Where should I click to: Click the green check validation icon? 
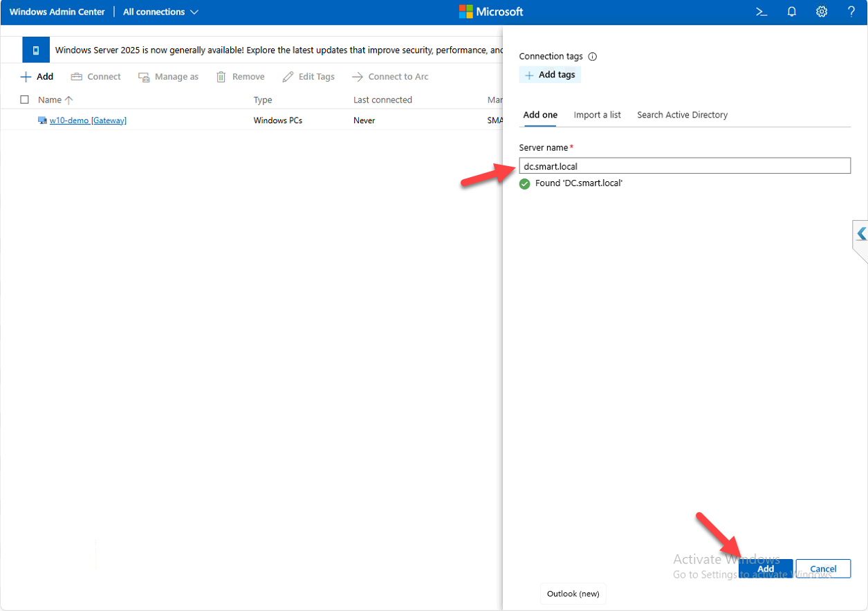(x=525, y=183)
